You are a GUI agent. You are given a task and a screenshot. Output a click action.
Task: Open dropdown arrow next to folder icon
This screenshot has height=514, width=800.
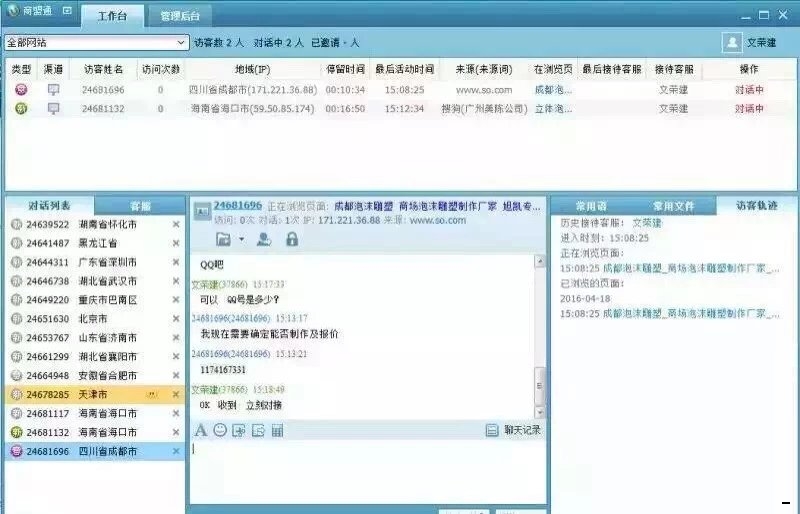click(241, 239)
